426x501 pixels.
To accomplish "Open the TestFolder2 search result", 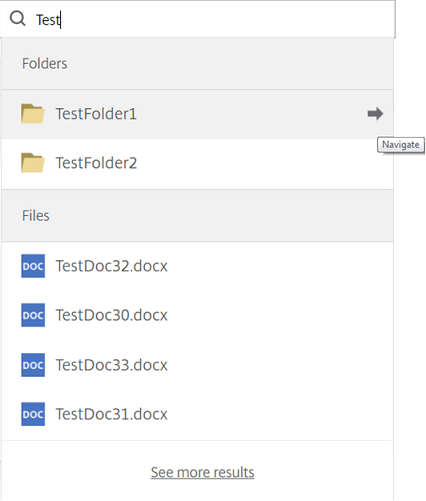I will coord(197,164).
